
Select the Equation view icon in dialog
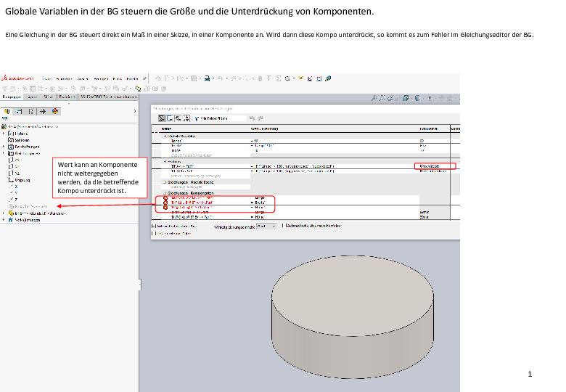point(162,118)
